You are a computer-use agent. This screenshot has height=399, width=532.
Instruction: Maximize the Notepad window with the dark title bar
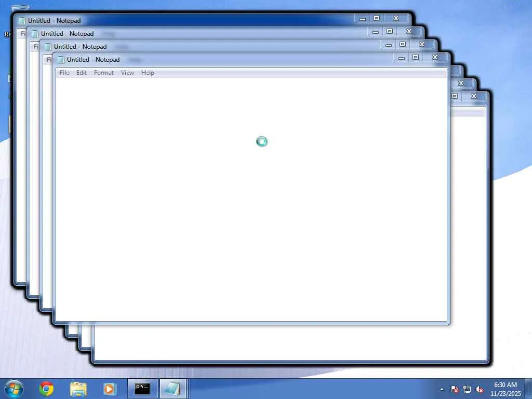tap(377, 19)
